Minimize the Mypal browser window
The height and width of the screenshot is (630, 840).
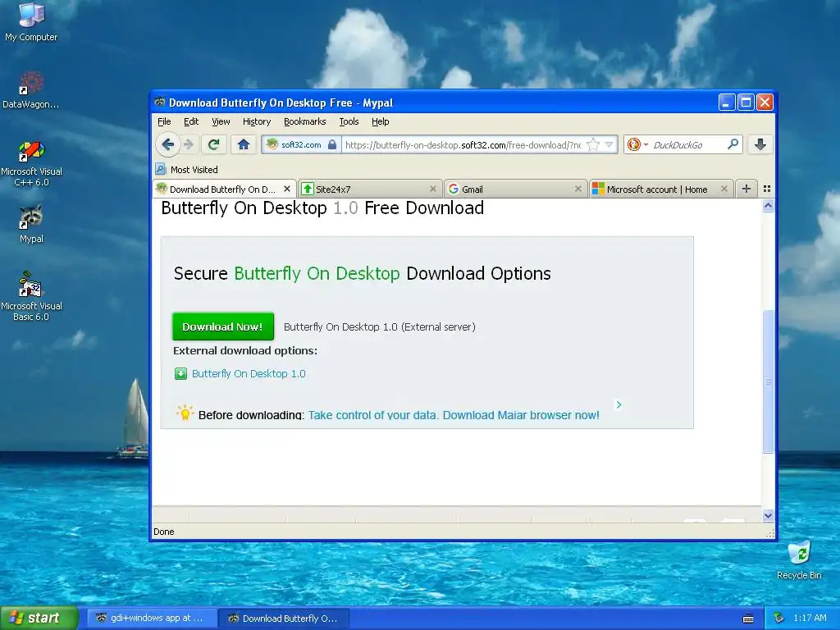pyautogui.click(x=727, y=102)
